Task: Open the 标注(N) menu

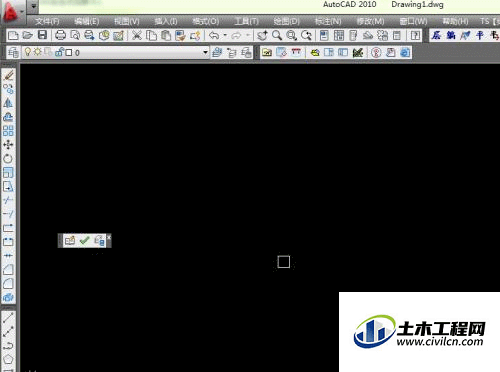Action: (x=328, y=21)
